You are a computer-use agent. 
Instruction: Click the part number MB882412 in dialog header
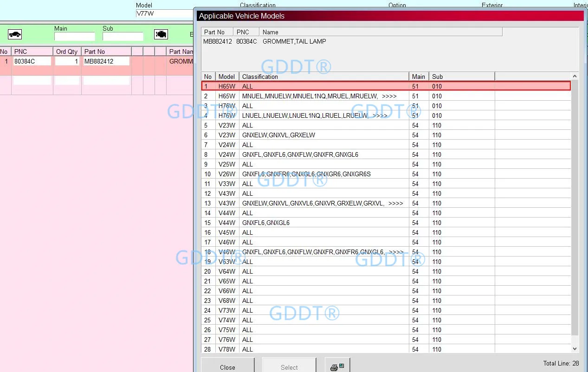217,41
